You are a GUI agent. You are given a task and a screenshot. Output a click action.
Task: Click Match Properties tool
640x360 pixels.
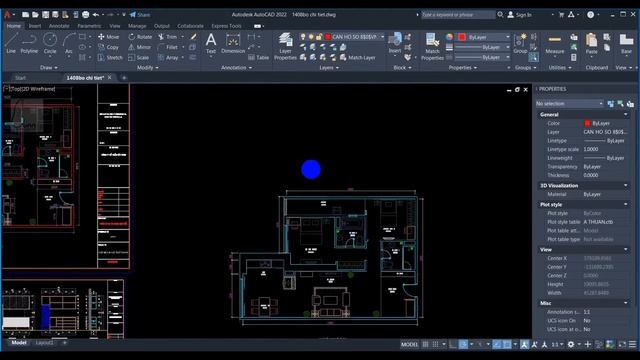pos(432,46)
